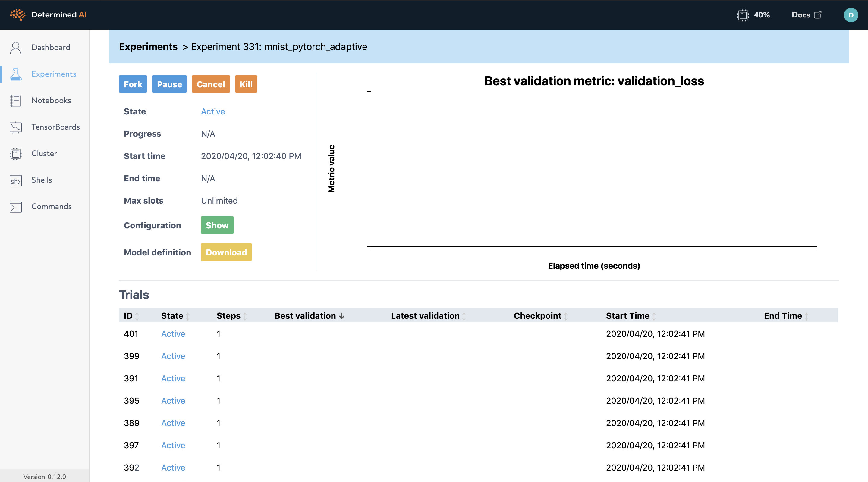Open the Cluster page

44,154
